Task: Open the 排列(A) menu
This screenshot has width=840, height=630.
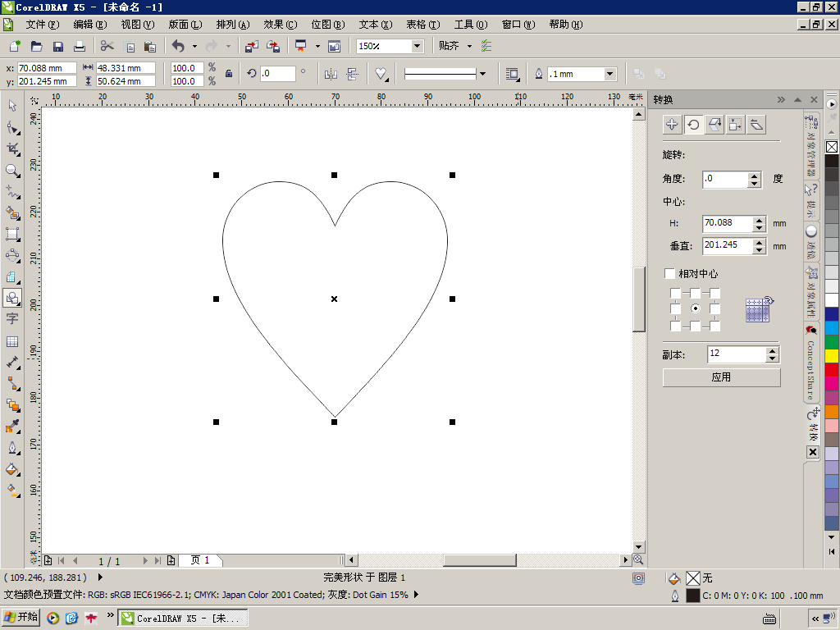Action: pos(233,24)
